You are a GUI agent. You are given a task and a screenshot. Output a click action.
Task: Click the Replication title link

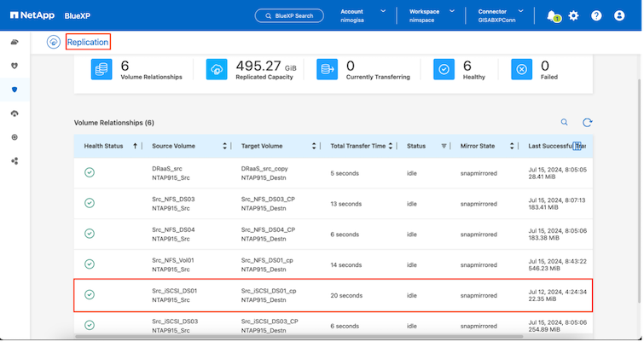coord(88,42)
